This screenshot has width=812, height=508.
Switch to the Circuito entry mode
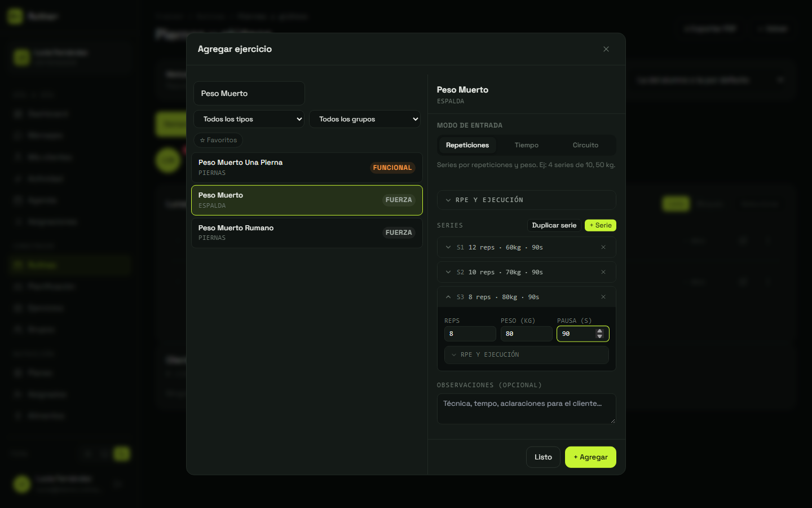[585, 145]
